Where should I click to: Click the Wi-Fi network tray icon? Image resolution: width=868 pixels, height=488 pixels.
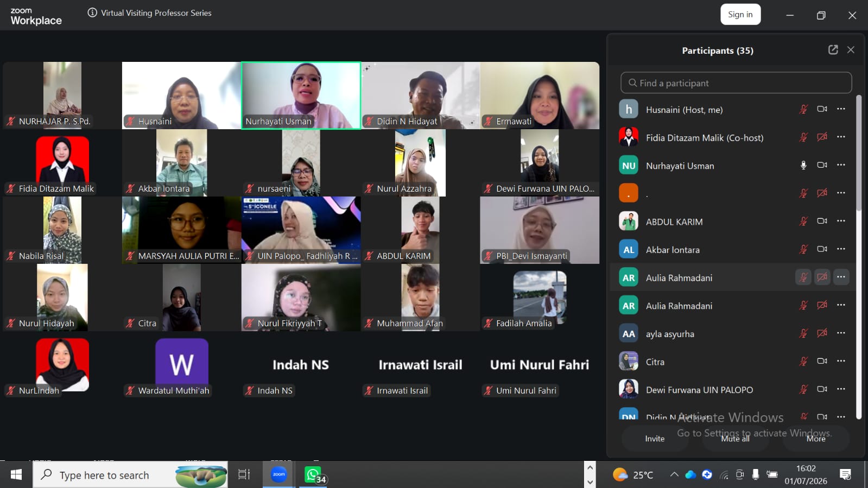pos(724,475)
